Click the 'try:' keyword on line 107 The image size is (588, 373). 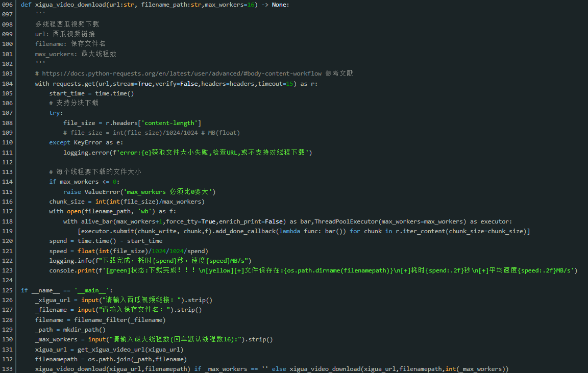pos(56,113)
